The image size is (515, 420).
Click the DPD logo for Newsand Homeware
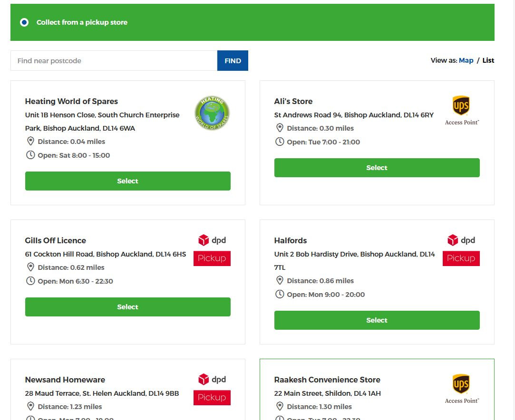[212, 379]
